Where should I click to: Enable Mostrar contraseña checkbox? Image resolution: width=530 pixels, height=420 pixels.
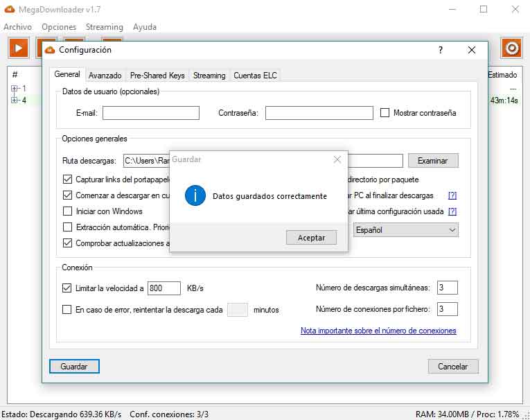386,112
